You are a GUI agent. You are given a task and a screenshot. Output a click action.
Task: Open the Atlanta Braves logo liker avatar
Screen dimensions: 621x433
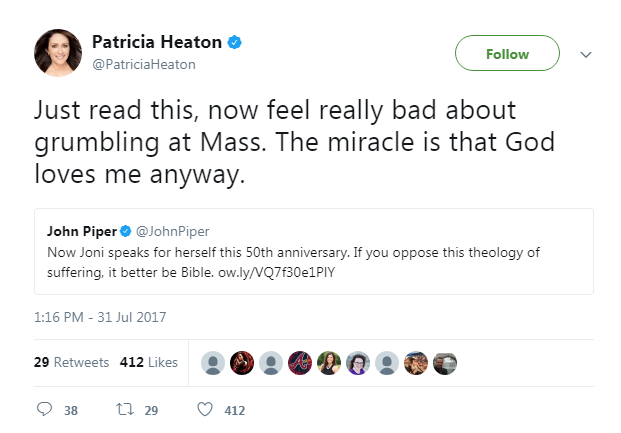(300, 363)
